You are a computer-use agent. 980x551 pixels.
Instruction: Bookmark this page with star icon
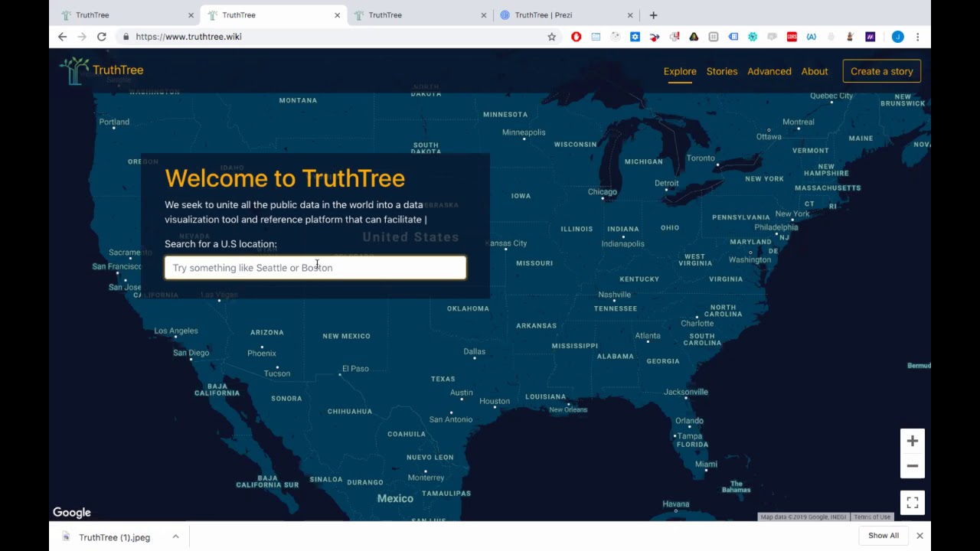point(551,37)
